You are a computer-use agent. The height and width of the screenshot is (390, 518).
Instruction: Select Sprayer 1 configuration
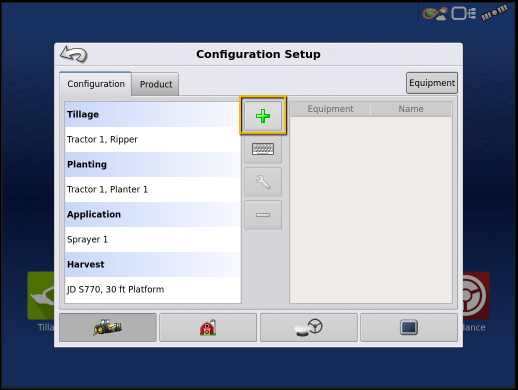[x=153, y=239]
